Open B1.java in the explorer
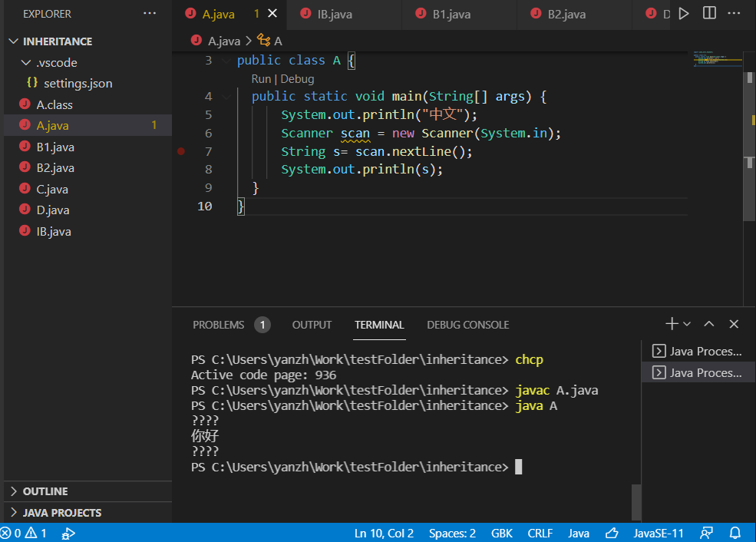Image resolution: width=756 pixels, height=542 pixels. (87, 147)
